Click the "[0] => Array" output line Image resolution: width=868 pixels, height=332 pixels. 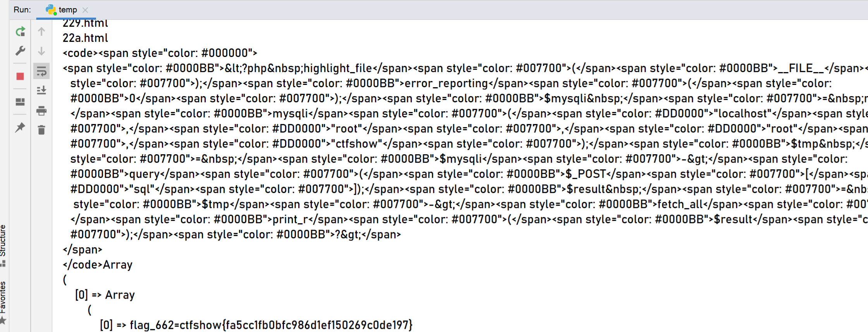[105, 295]
